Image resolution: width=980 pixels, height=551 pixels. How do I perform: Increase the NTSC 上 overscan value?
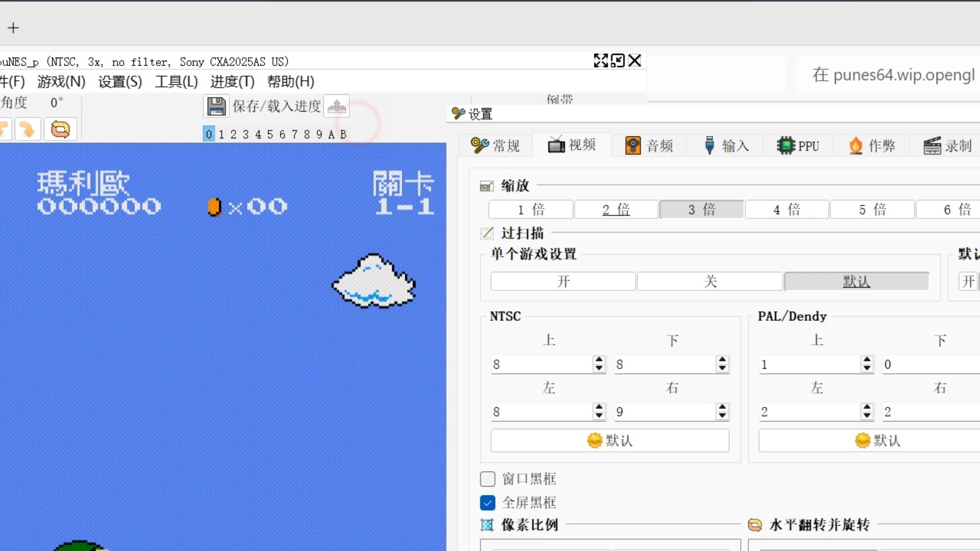click(599, 360)
